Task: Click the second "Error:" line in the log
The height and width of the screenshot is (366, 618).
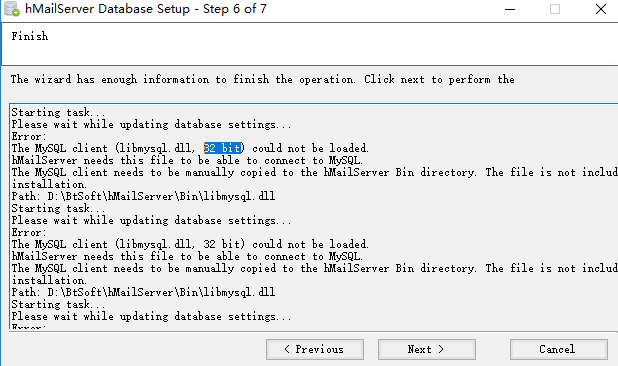Action: 29,232
